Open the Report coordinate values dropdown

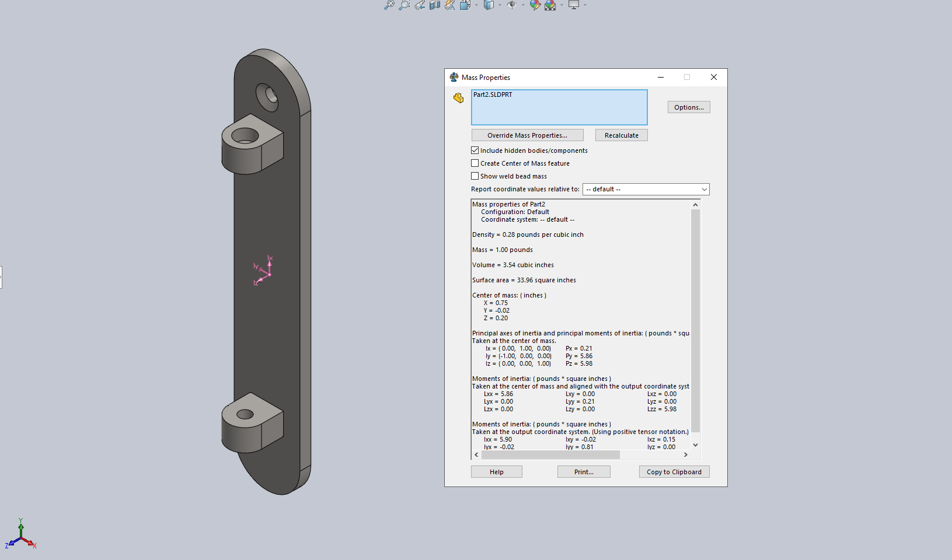pyautogui.click(x=646, y=190)
